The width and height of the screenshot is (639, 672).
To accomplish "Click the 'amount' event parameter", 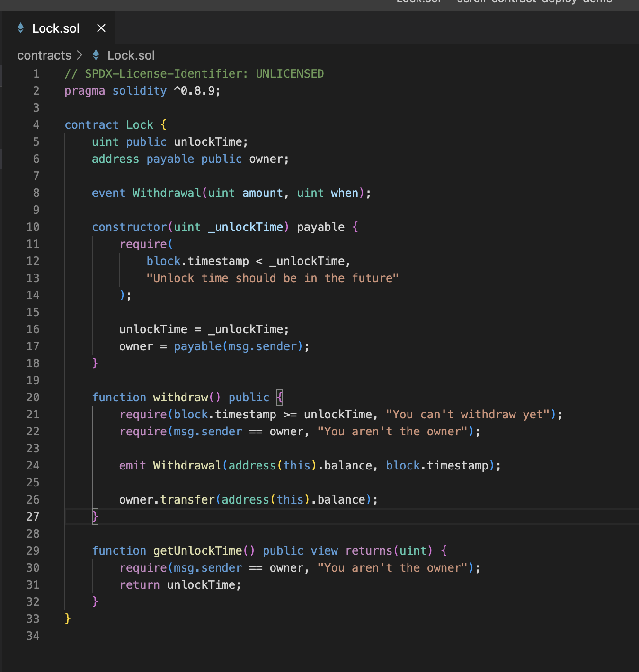I will pyautogui.click(x=262, y=193).
